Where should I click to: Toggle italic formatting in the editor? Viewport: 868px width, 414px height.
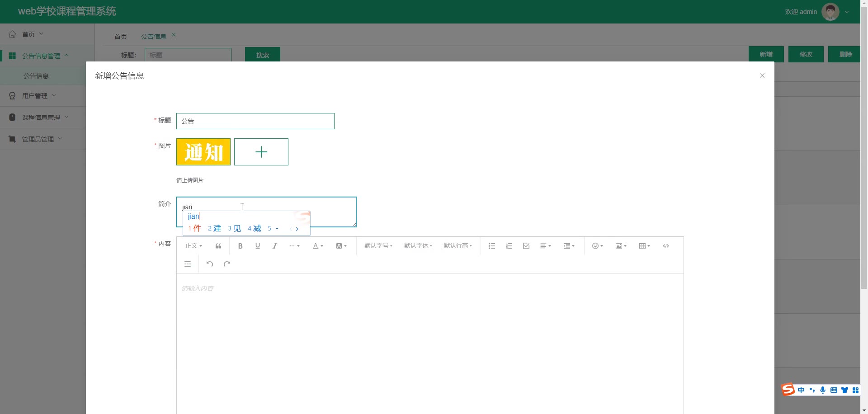coord(274,246)
